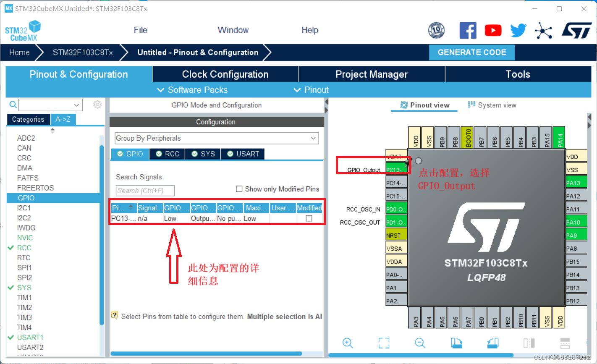Go back to Home via the breadcrumb link
The height and width of the screenshot is (364, 597).
(19, 52)
